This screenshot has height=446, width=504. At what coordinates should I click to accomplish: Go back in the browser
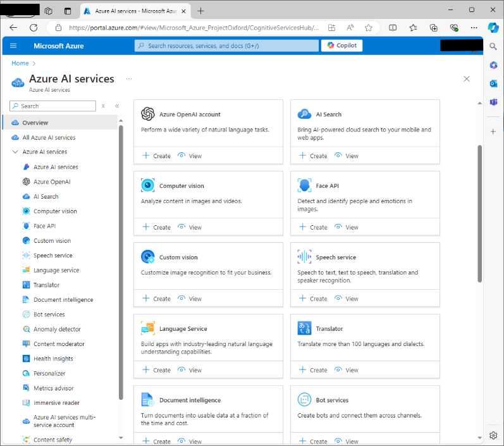coord(13,28)
